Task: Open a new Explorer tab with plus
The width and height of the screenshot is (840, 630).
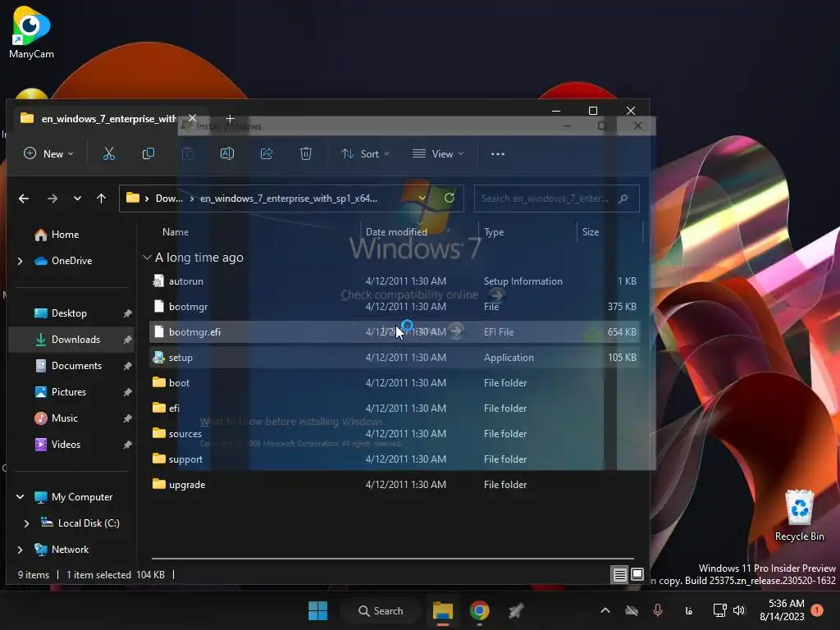Action: point(230,118)
